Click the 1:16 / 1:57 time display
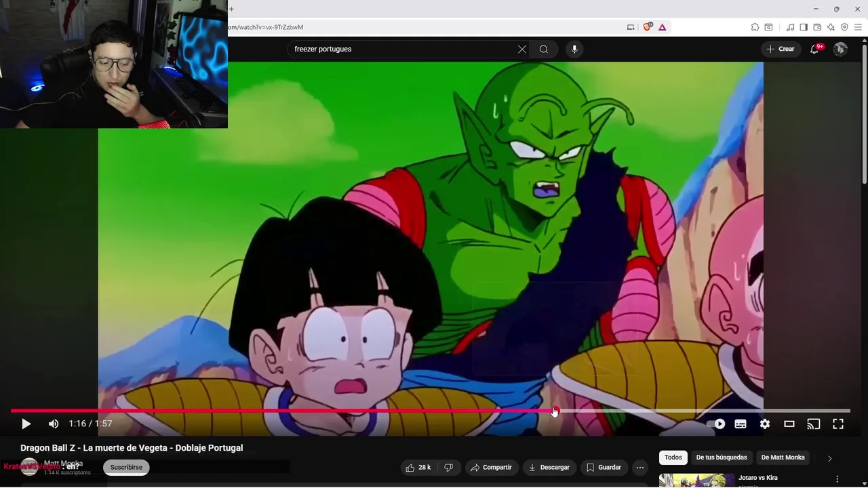Viewport: 868px width, 488px height. coord(90,424)
